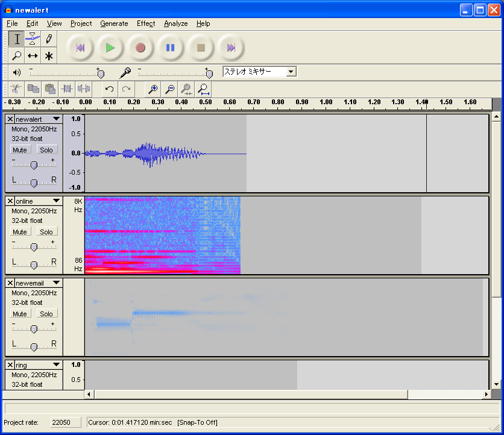Screen dimensions: 504x435
Task: Click the Project rate field
Action: pyautogui.click(x=65, y=422)
